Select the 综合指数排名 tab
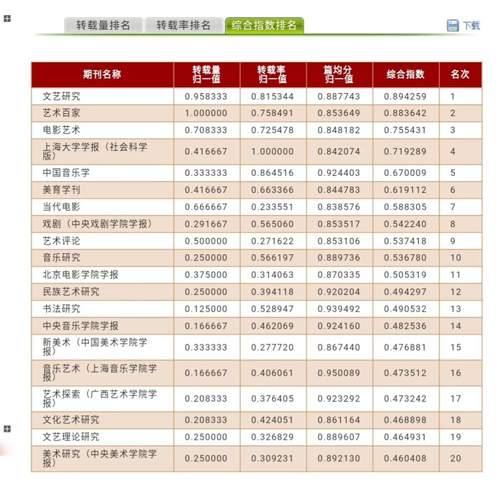Screen dimensions: 500x486 264,25
